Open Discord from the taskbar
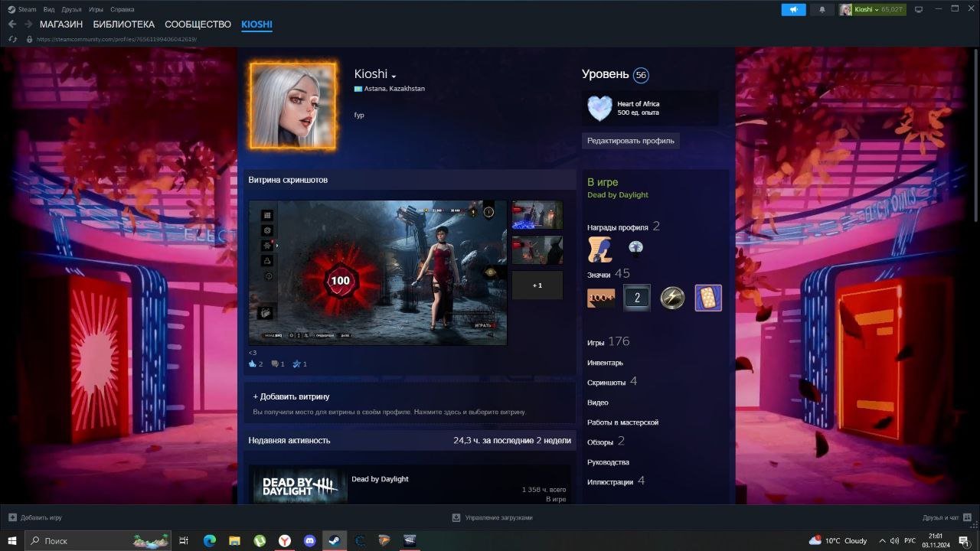The width and height of the screenshot is (980, 551). [309, 540]
